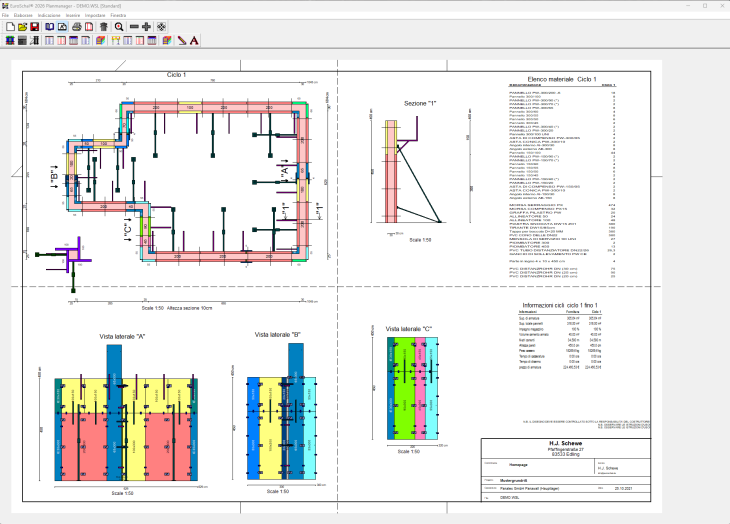Select the side view C elevation drawing
The height and width of the screenshot is (524, 730).
(412, 388)
